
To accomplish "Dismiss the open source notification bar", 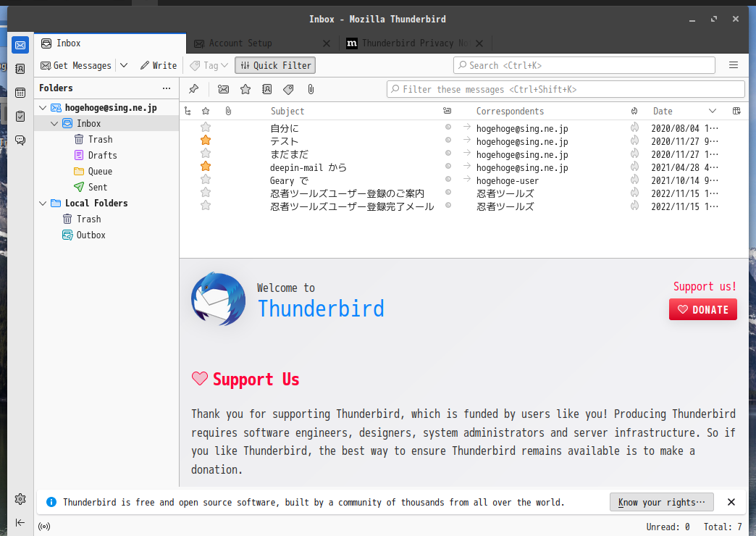I will (x=731, y=502).
